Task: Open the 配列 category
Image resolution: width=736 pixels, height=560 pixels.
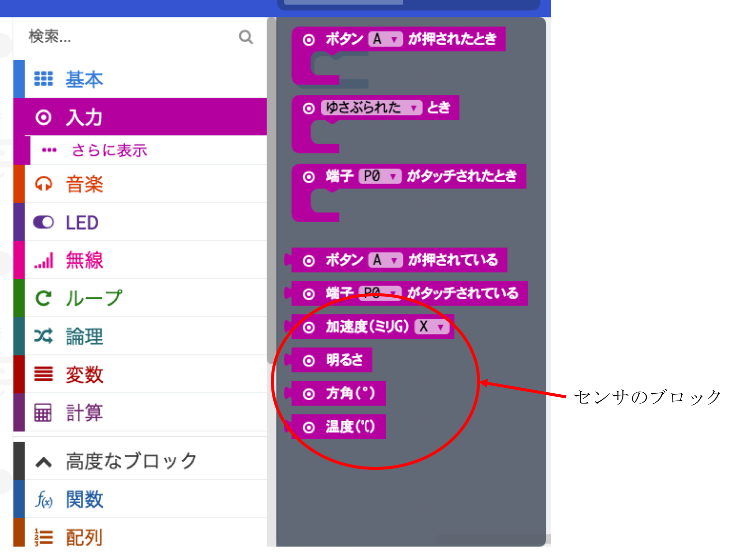Action: 140,533
